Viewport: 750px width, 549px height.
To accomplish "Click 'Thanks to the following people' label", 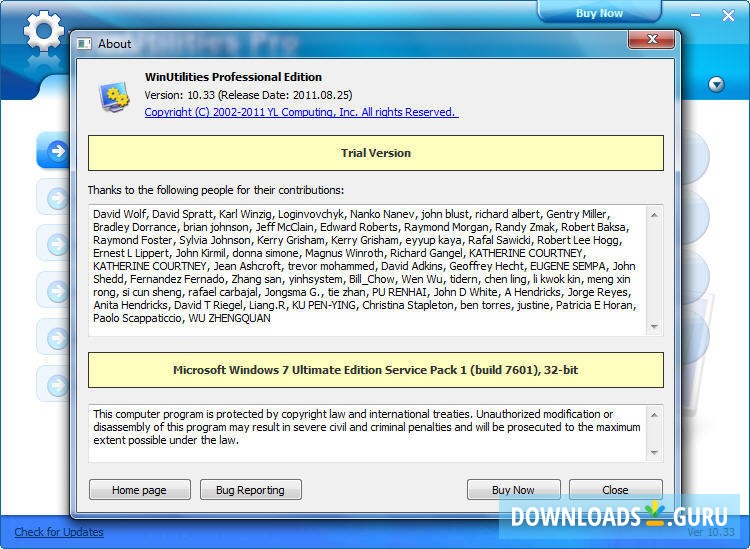I will (x=216, y=190).
